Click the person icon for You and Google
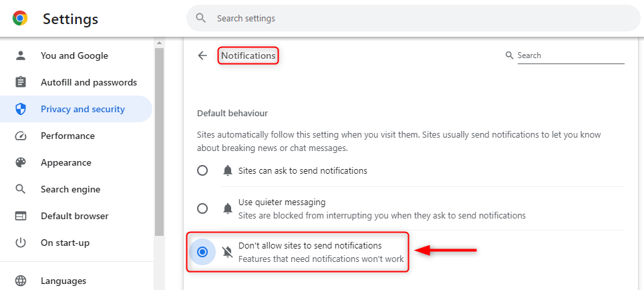Viewport: 644px width, 290px height. (21, 55)
